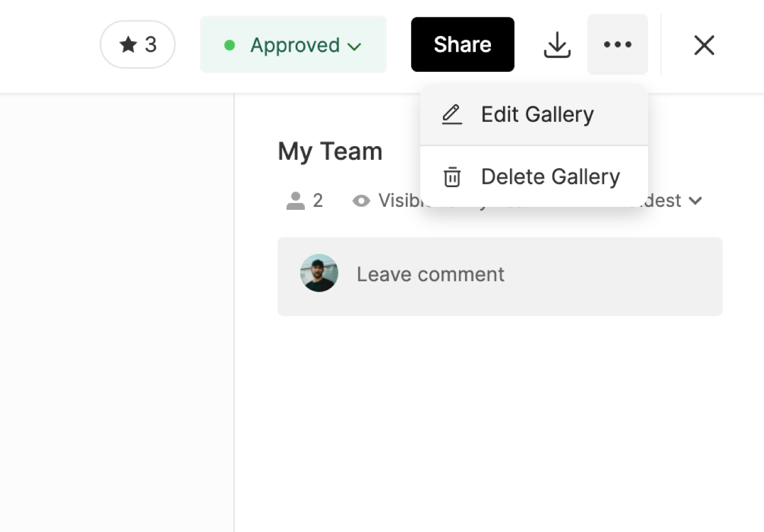
Task: Click the member count number 2
Action: point(318,201)
